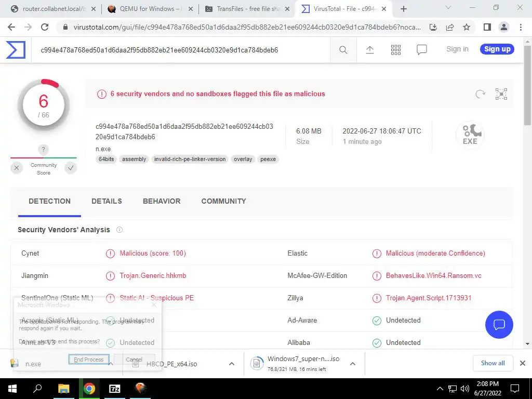Screen dimensions: 532x399
Task: Open the apps grid icon in VirusTotal header
Action: 395,50
